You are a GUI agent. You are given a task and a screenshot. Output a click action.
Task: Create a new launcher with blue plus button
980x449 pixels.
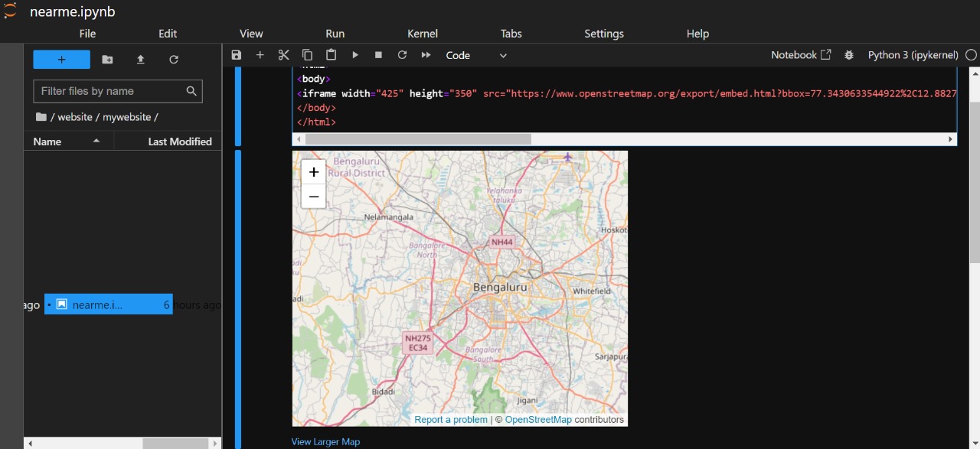tap(61, 60)
